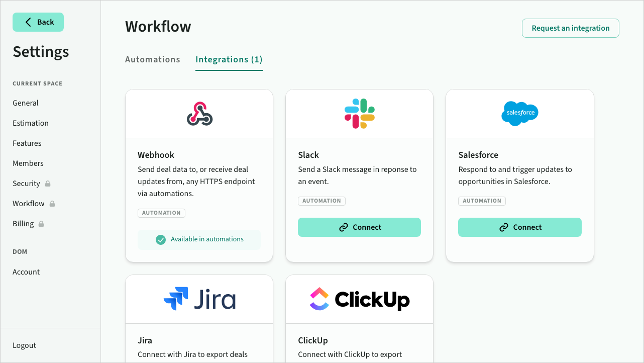The image size is (644, 363).
Task: Switch to the Automations tab
Action: (x=153, y=59)
